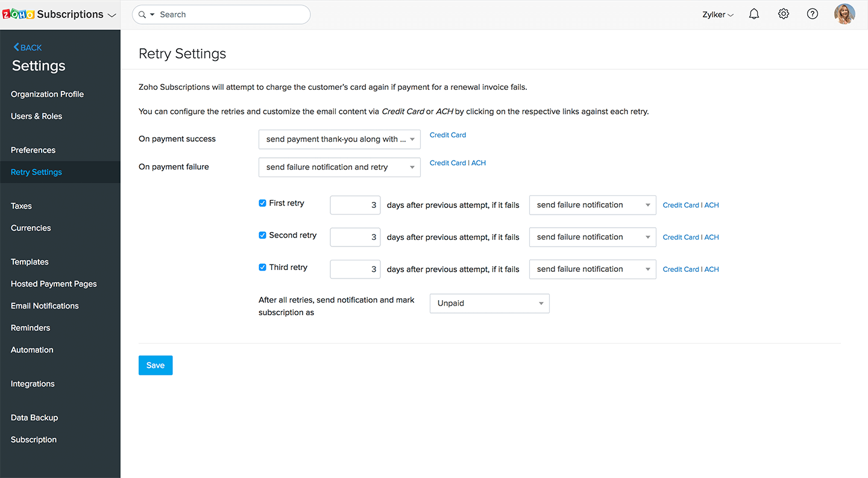Click the Zoho logo icon
This screenshot has width=868, height=478.
point(18,14)
